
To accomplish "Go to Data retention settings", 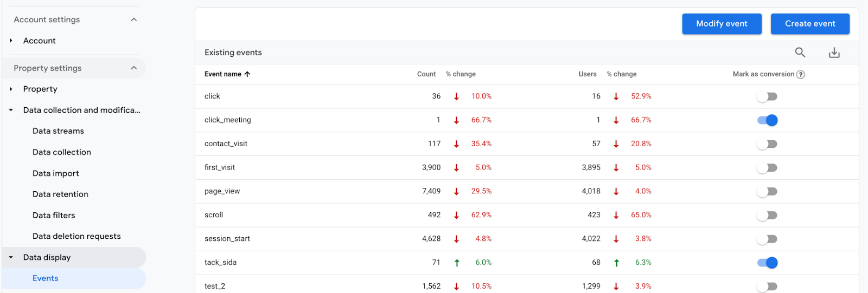I will tap(60, 194).
